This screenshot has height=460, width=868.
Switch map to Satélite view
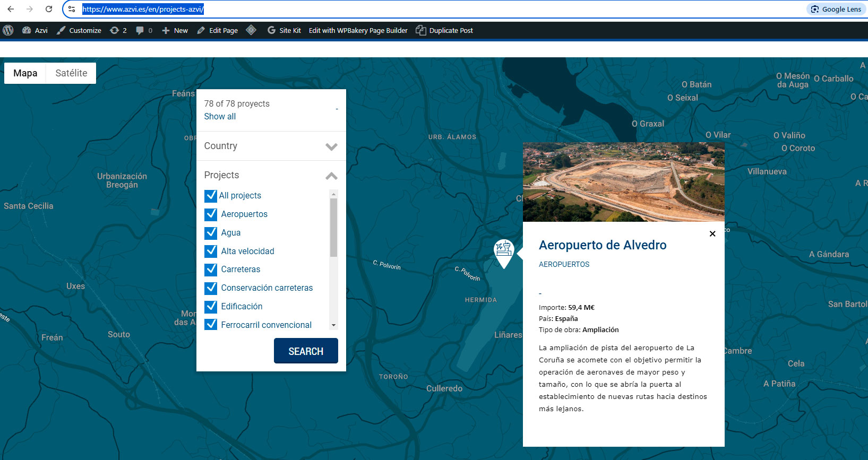point(71,73)
